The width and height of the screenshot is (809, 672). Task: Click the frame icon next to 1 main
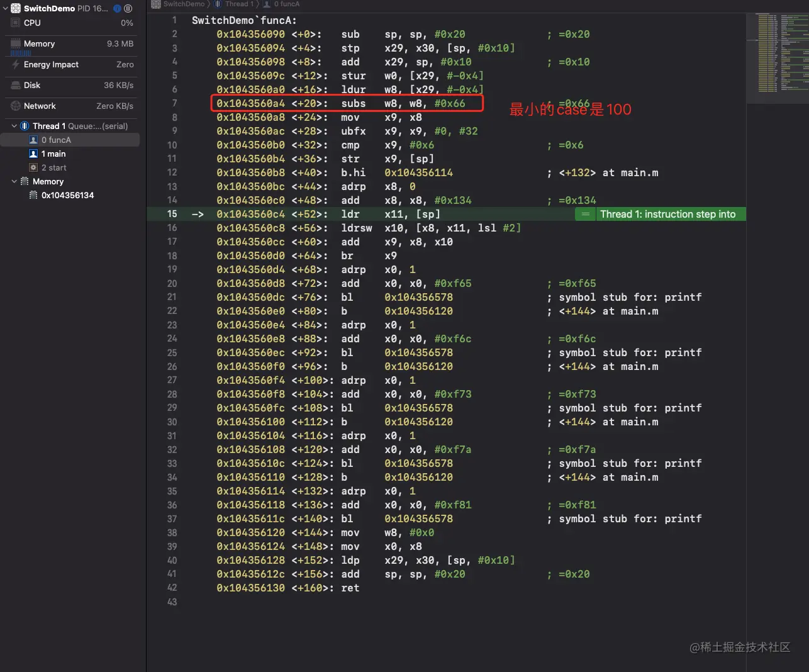[34, 154]
